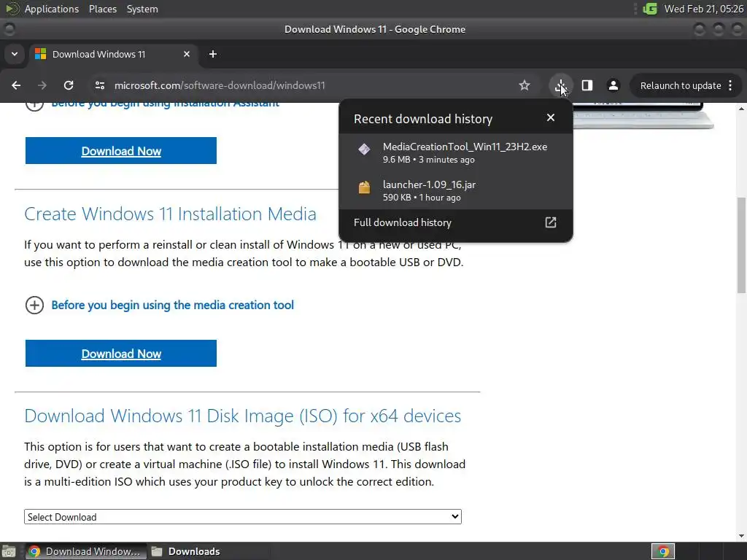The image size is (747, 560).
Task: Click the launcher jar file icon
Action: point(365,187)
